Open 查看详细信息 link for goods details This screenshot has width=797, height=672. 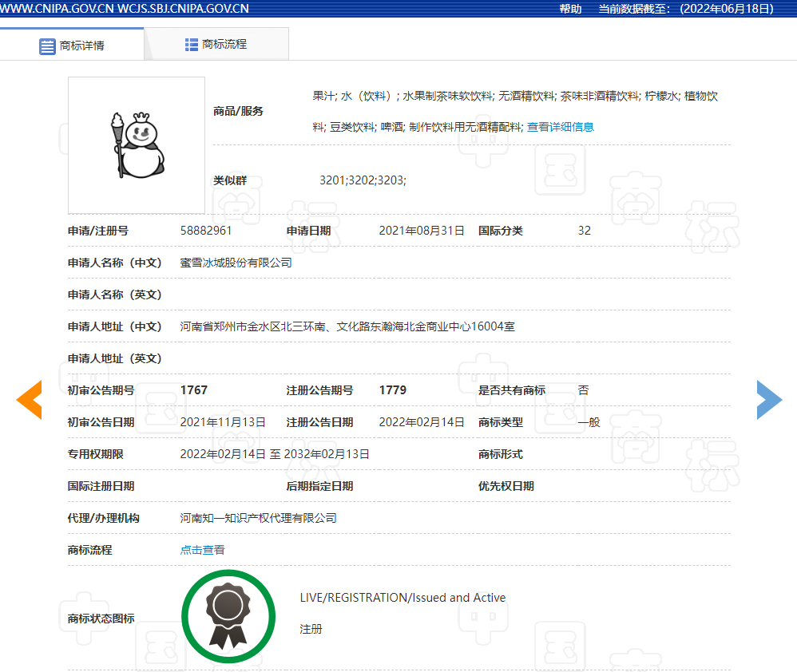click(x=560, y=127)
